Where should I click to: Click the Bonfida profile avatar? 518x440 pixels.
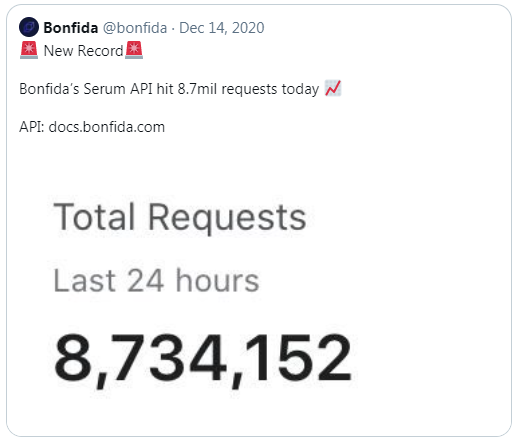(x=29, y=27)
